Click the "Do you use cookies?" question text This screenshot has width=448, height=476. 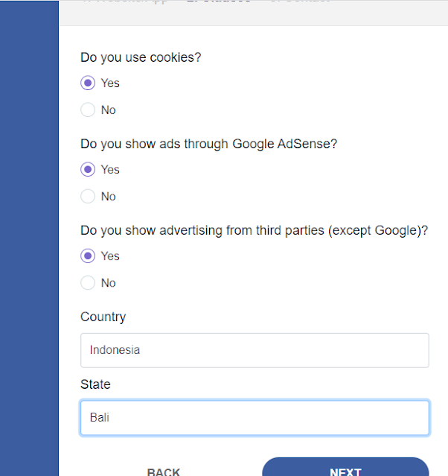[141, 57]
